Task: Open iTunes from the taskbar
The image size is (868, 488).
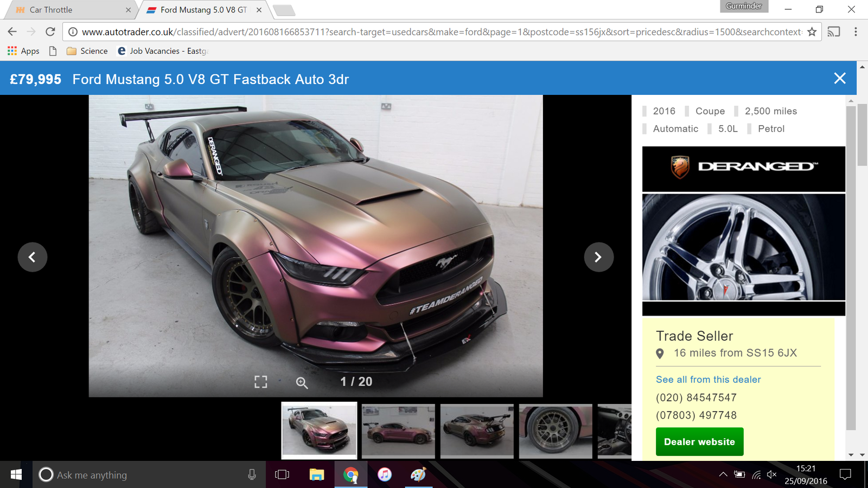Action: (x=385, y=475)
